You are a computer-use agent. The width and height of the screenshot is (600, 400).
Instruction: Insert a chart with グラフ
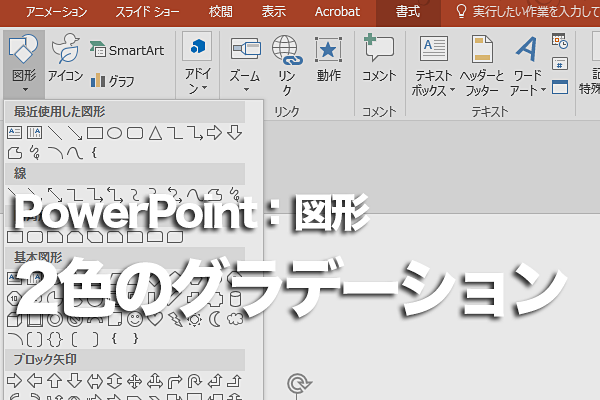(x=112, y=80)
